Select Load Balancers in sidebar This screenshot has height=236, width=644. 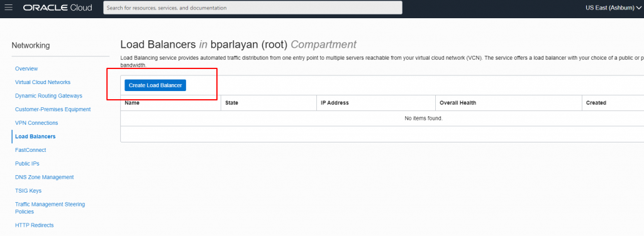[x=35, y=136]
